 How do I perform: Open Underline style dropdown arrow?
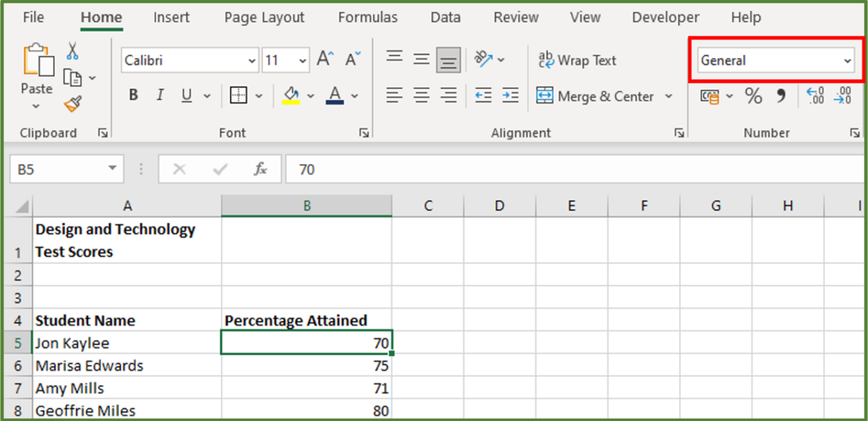pos(206,96)
